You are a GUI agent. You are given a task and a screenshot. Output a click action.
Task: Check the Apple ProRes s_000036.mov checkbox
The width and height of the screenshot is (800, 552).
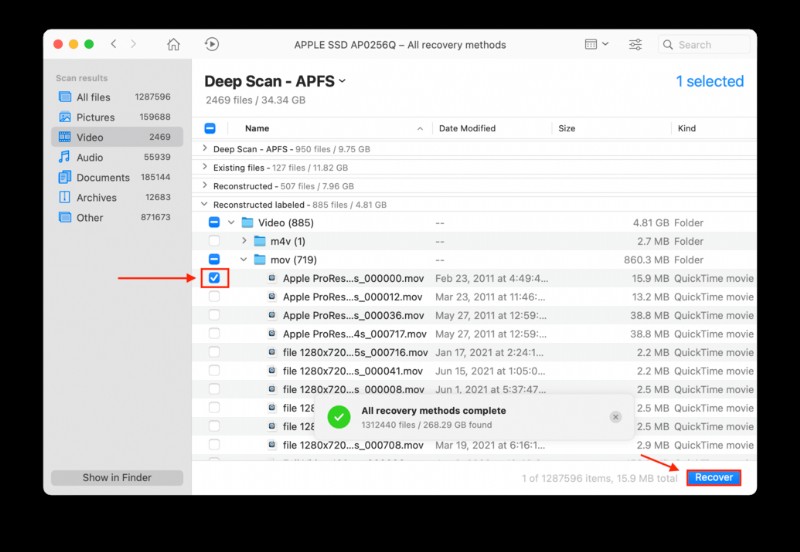coord(214,315)
